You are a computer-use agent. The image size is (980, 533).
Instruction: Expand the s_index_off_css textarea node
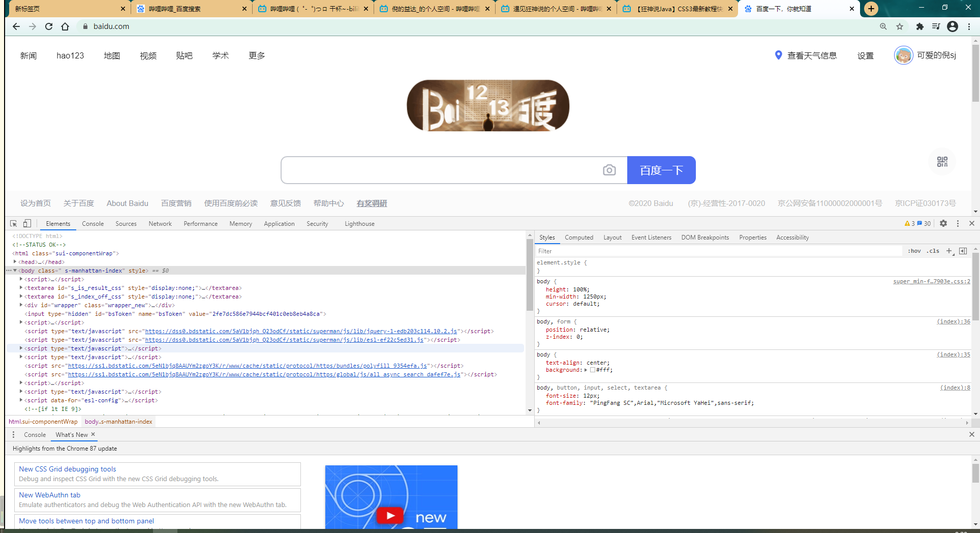pyautogui.click(x=21, y=297)
